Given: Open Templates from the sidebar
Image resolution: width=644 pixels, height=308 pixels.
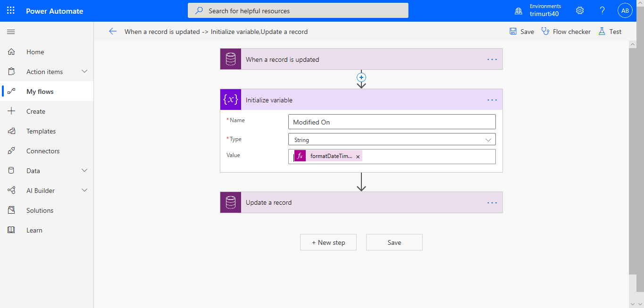Looking at the screenshot, I should click(40, 131).
